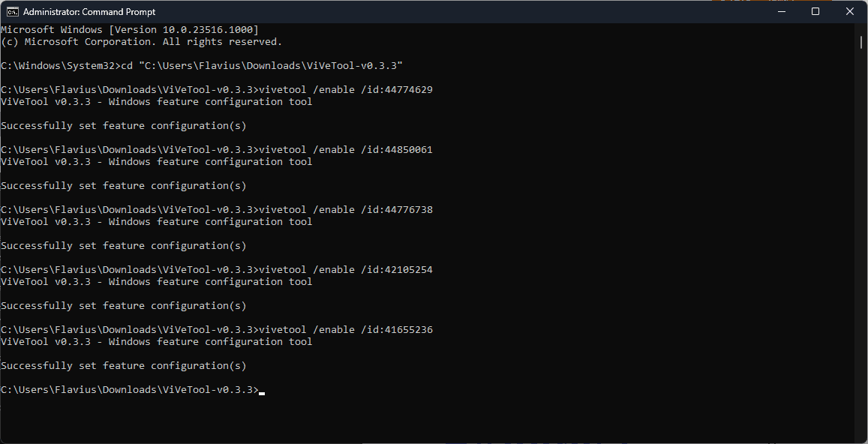868x444 pixels.
Task: Close the Administrator Command Prompt window
Action: (850, 12)
